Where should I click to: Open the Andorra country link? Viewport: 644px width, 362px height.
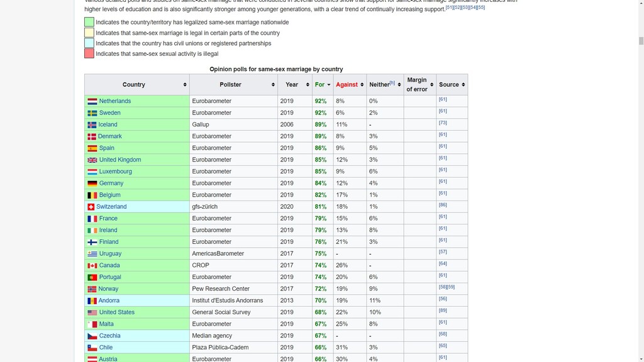(x=109, y=300)
